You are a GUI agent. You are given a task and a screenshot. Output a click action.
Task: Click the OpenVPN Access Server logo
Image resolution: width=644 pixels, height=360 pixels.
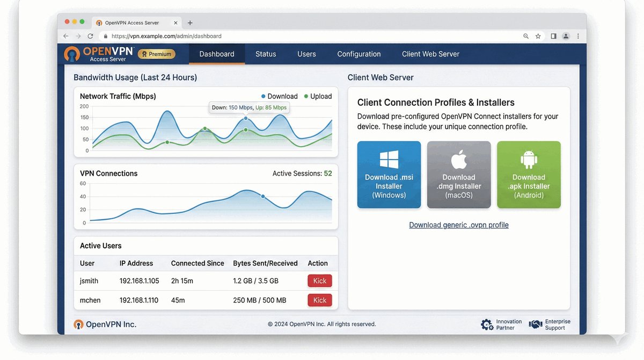click(x=99, y=54)
